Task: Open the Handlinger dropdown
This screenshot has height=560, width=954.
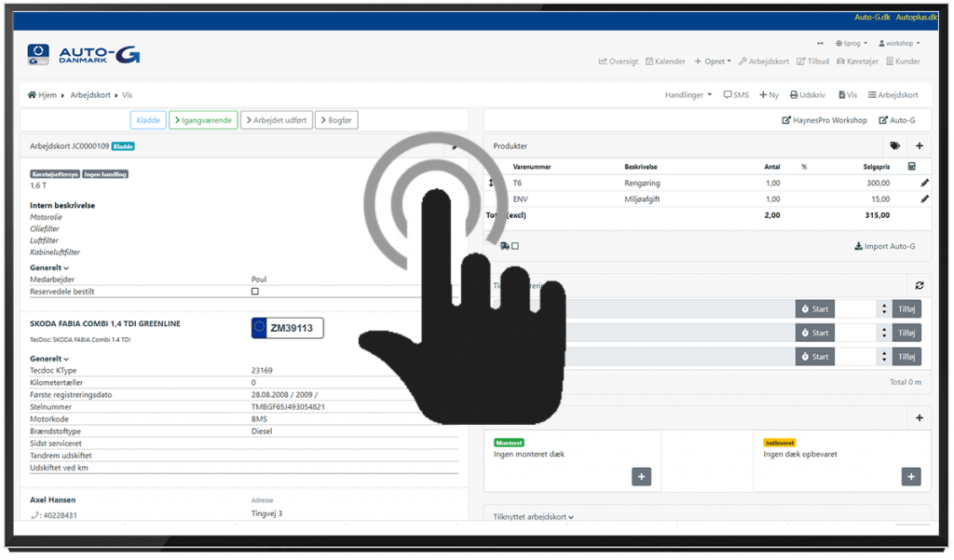Action: coord(688,95)
